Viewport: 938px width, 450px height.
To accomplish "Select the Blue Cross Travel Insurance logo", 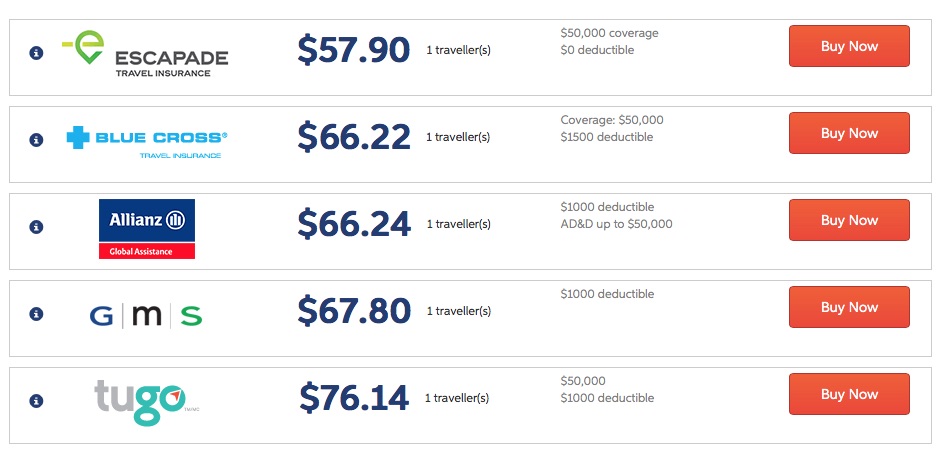I will (147, 140).
